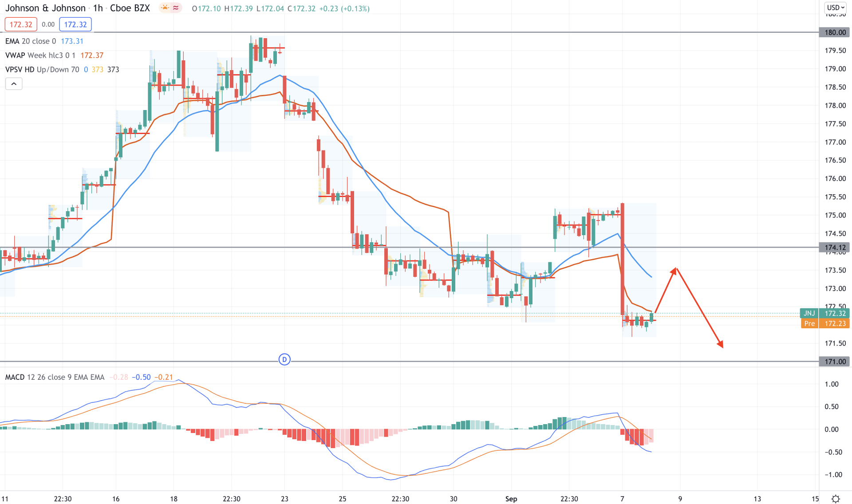Click the pre-market session sun icon
The image size is (852, 504).
(x=165, y=8)
